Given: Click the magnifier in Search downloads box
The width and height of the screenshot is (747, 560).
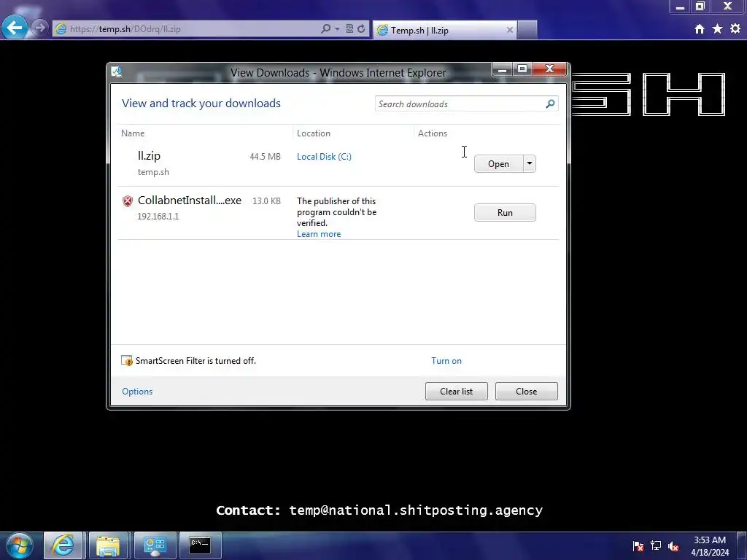Looking at the screenshot, I should [550, 104].
